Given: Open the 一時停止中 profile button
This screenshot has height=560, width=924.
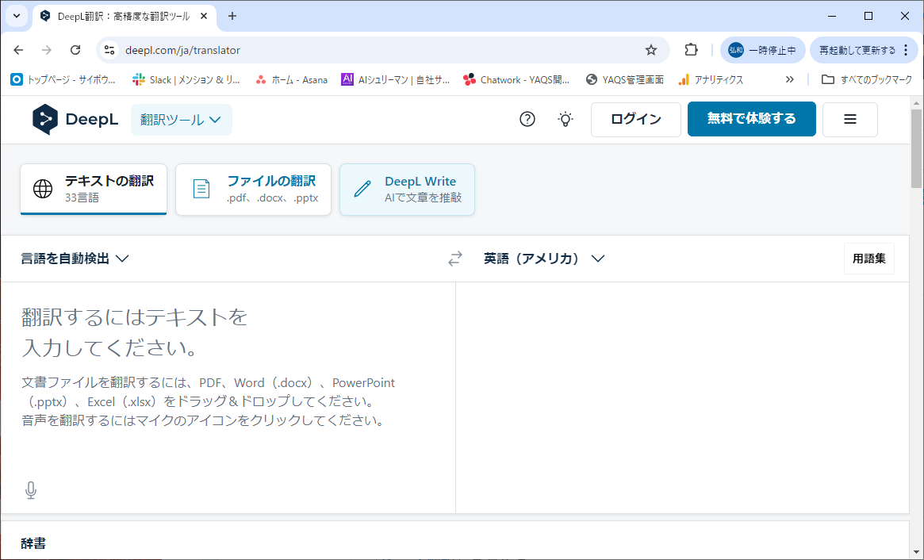Looking at the screenshot, I should click(x=762, y=50).
